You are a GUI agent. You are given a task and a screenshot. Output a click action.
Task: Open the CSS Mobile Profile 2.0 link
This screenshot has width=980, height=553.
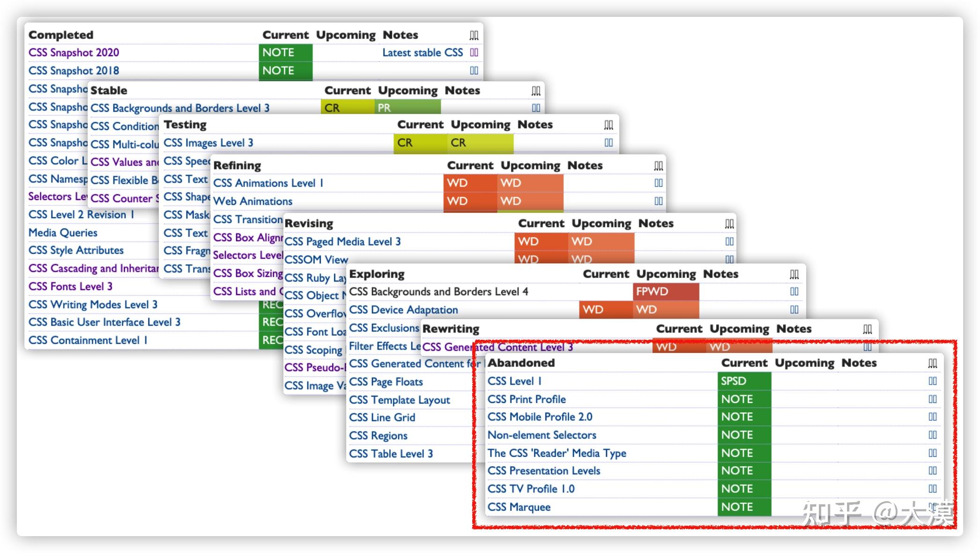point(540,417)
